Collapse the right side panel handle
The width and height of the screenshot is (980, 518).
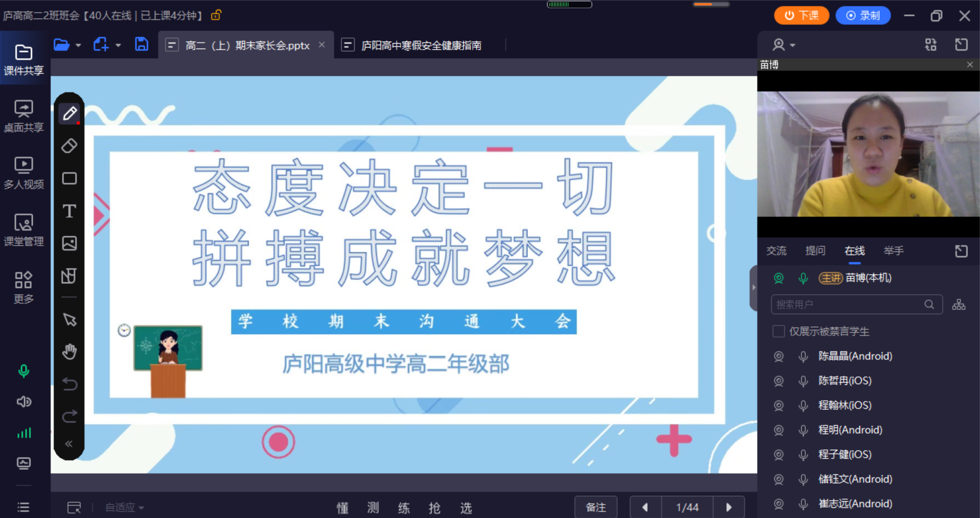click(753, 287)
